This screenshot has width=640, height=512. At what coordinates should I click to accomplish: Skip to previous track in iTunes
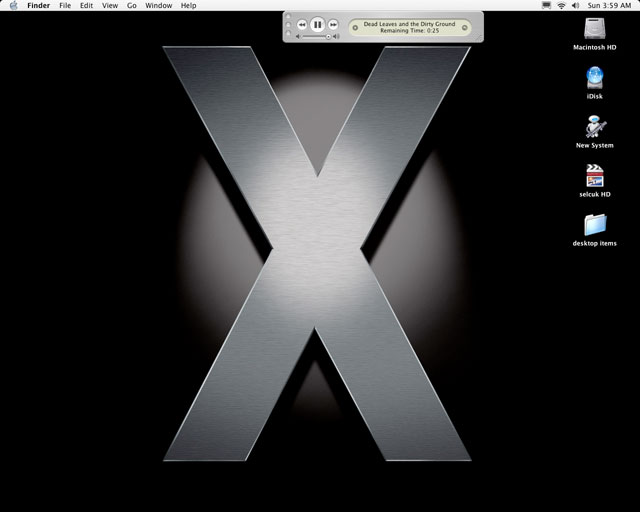coord(302,25)
